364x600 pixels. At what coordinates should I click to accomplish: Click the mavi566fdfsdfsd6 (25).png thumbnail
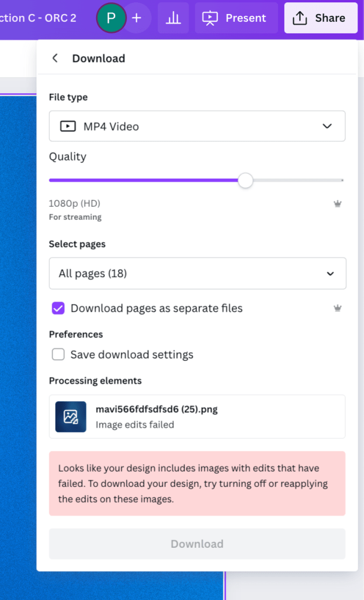[71, 417]
